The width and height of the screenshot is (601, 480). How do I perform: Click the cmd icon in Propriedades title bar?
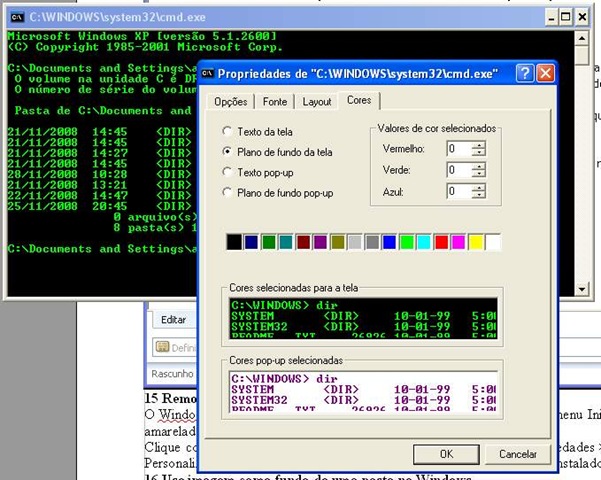[207, 72]
